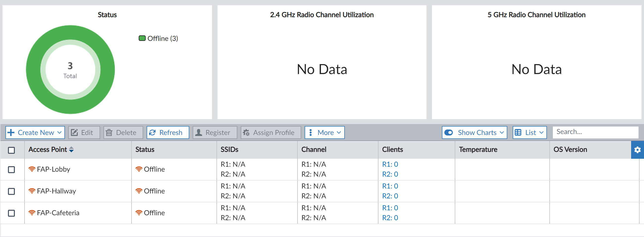Click the Clients column header

click(393, 150)
